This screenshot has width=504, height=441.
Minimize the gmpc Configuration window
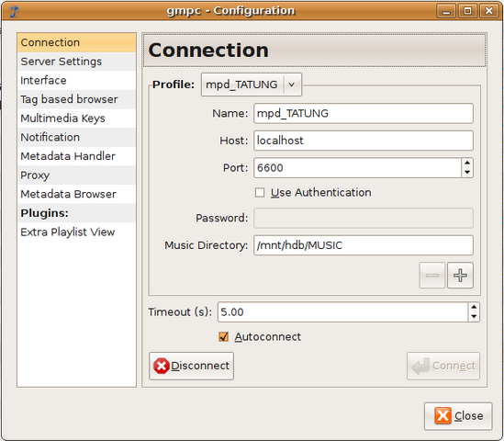446,11
